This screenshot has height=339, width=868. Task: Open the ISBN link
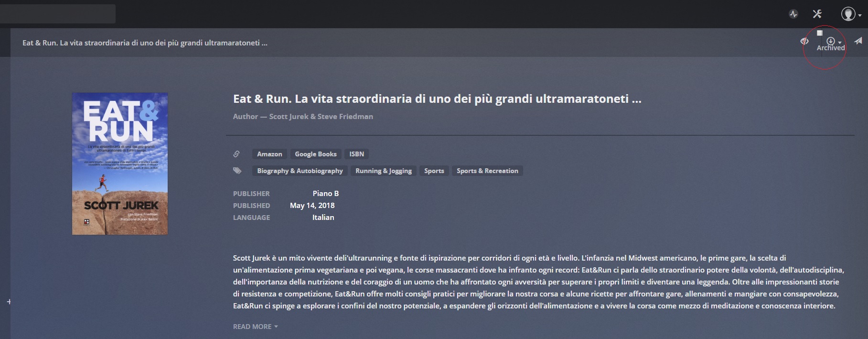coord(356,154)
